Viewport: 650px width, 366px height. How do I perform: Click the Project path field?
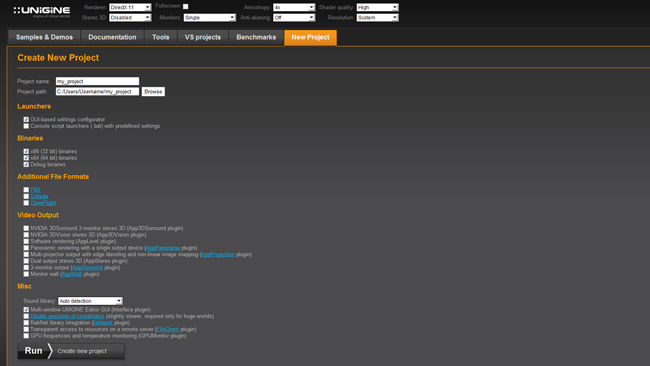click(97, 92)
